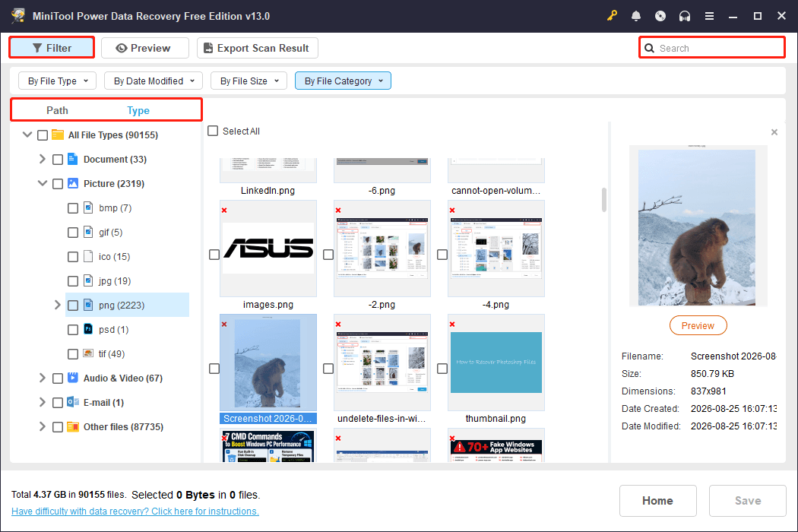The width and height of the screenshot is (798, 532).
Task: Select the gif (5) tree item
Action: point(110,232)
